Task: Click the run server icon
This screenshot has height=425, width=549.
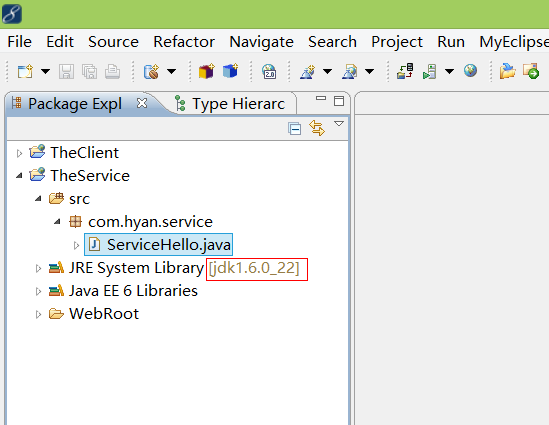Action: click(430, 71)
